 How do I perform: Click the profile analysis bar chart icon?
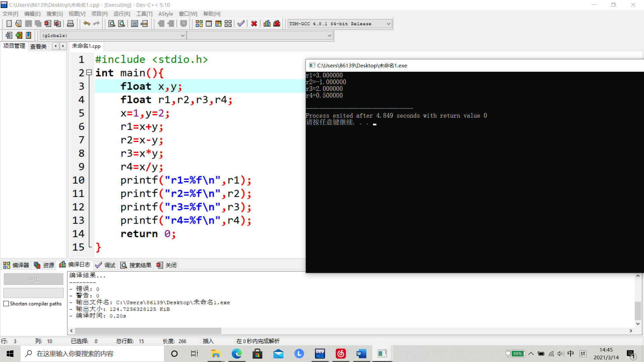tap(267, 24)
